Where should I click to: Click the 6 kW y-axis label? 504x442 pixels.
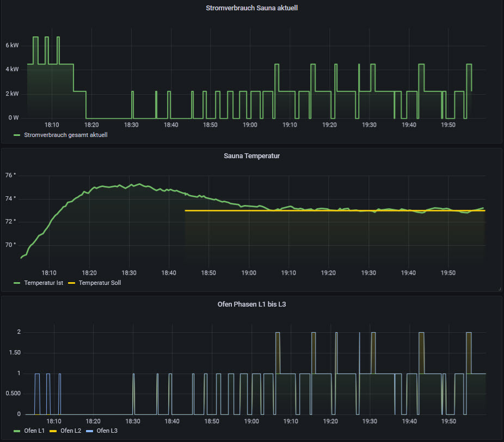coord(13,45)
